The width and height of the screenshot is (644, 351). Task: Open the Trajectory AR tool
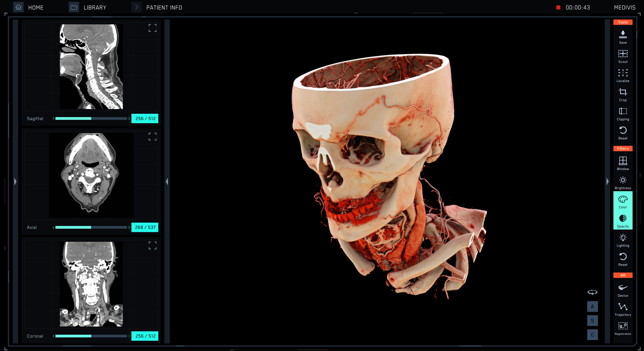coord(623,307)
